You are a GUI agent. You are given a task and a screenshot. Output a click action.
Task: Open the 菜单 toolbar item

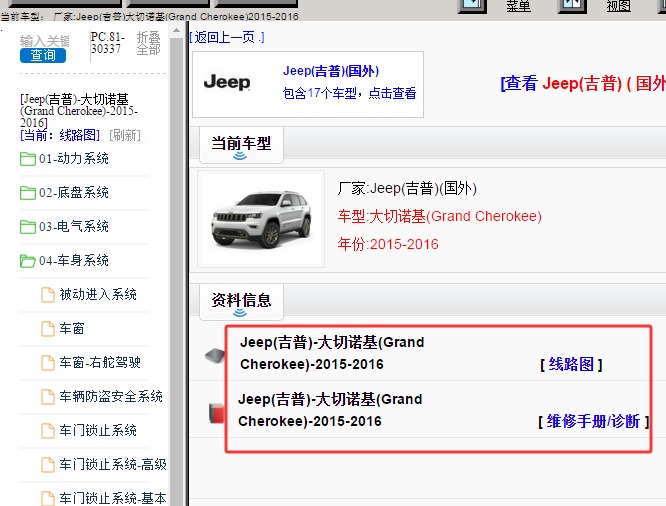pos(519,6)
